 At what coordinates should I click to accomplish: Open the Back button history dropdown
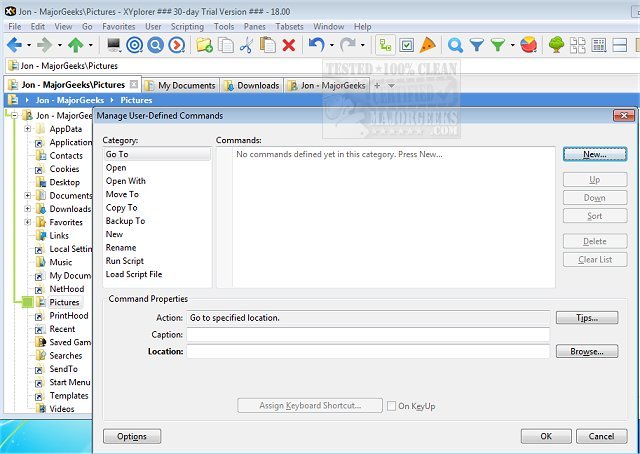[29, 45]
